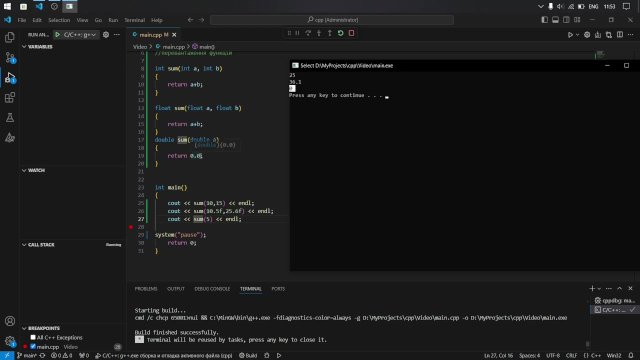This screenshot has width=640, height=360.
Task: Click the Build button in status bar
Action: click(248, 356)
